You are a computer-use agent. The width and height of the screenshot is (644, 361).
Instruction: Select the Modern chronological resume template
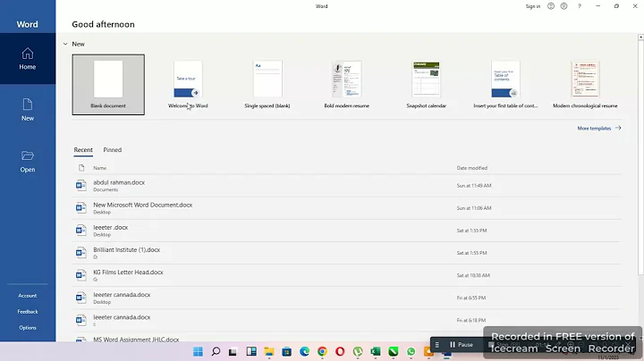[585, 85]
